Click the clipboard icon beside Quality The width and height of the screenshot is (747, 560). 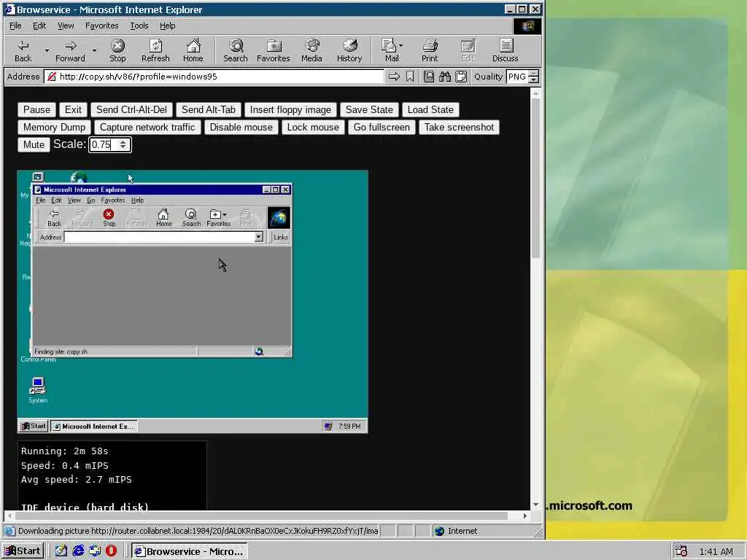tap(461, 77)
